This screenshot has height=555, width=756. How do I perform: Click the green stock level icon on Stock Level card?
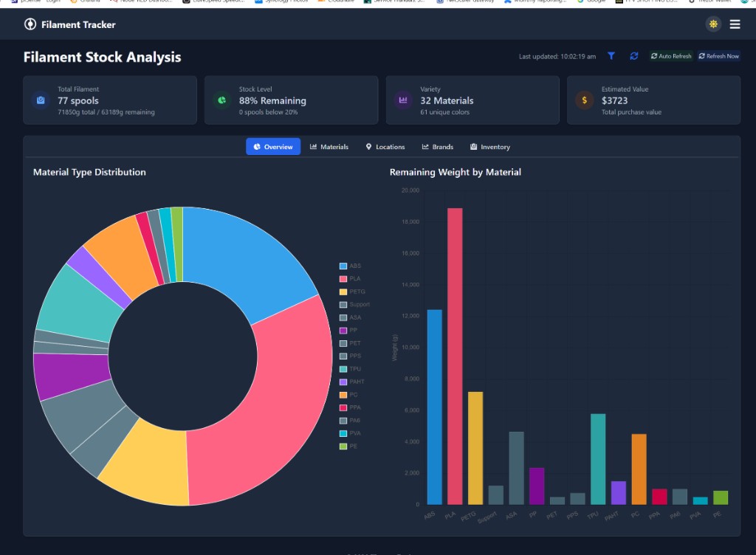[x=221, y=100]
